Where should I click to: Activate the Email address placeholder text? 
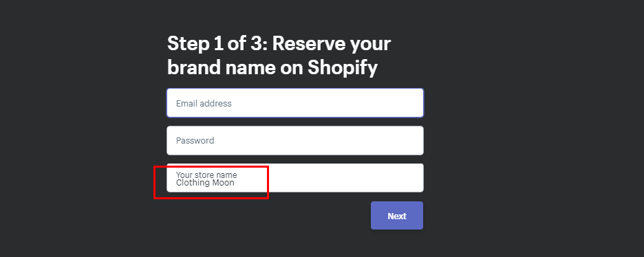tap(204, 103)
